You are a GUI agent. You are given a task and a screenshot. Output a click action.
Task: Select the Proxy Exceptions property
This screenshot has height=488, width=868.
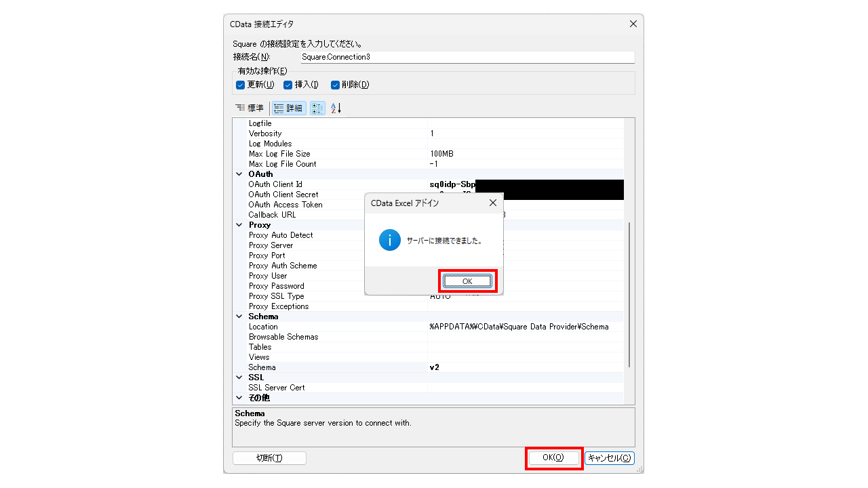click(x=278, y=306)
